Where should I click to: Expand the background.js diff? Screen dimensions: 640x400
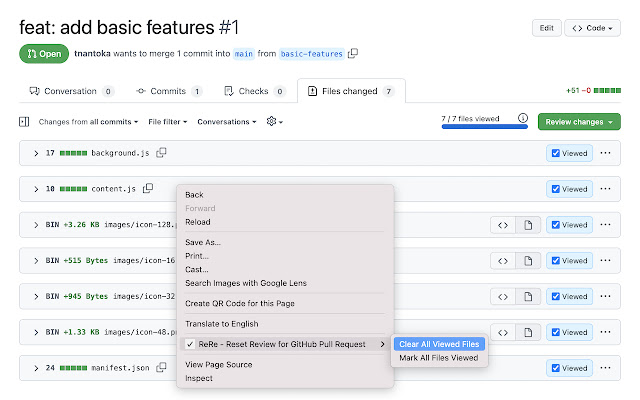point(36,153)
